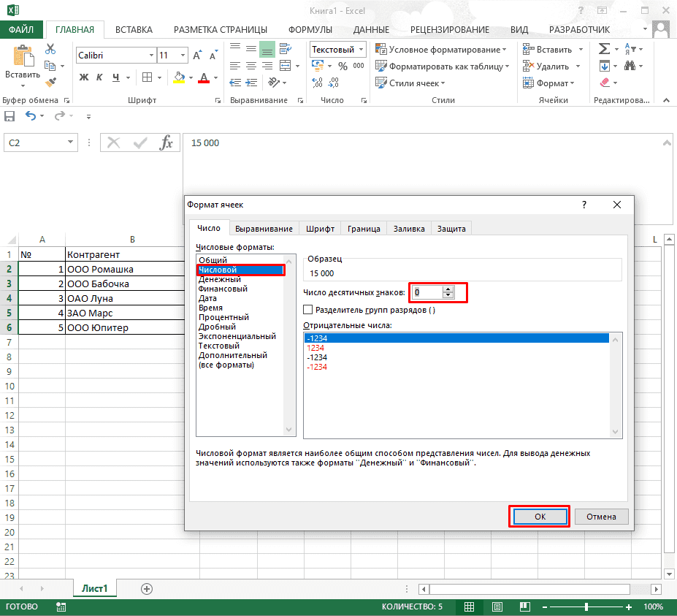Screen dimensions: 677x616
Task: Open the font size dropdown
Action: coord(183,55)
